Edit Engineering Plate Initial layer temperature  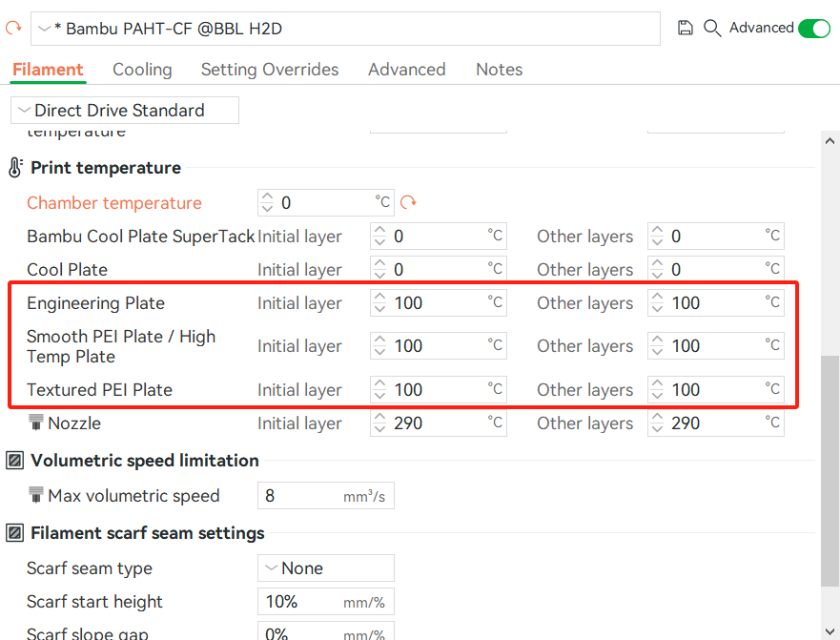click(439, 303)
